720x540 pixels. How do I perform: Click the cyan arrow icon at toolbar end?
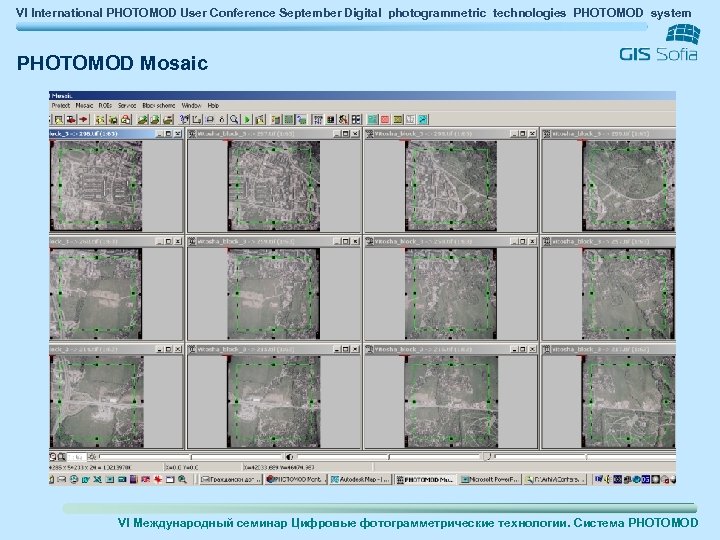tap(423, 119)
